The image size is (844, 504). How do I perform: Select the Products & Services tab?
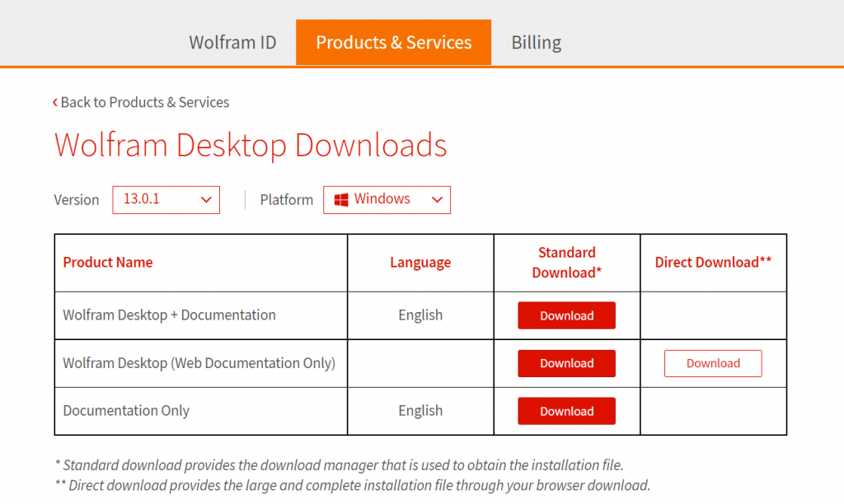[393, 42]
